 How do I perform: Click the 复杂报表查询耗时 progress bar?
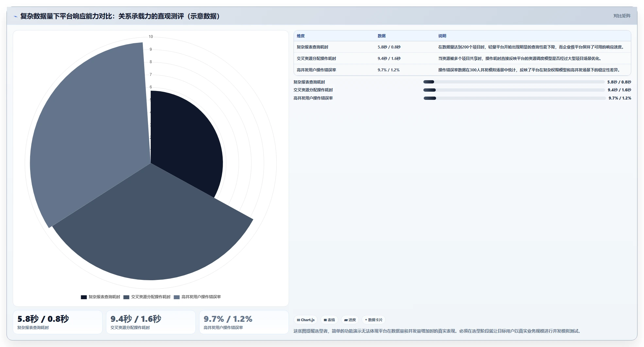[514, 82]
